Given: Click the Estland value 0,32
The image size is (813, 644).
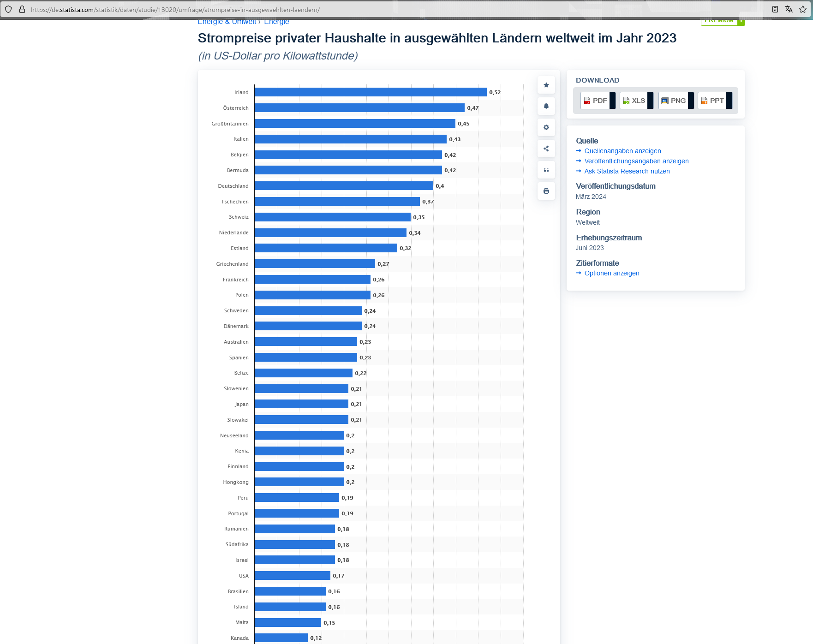Looking at the screenshot, I should pos(406,248).
